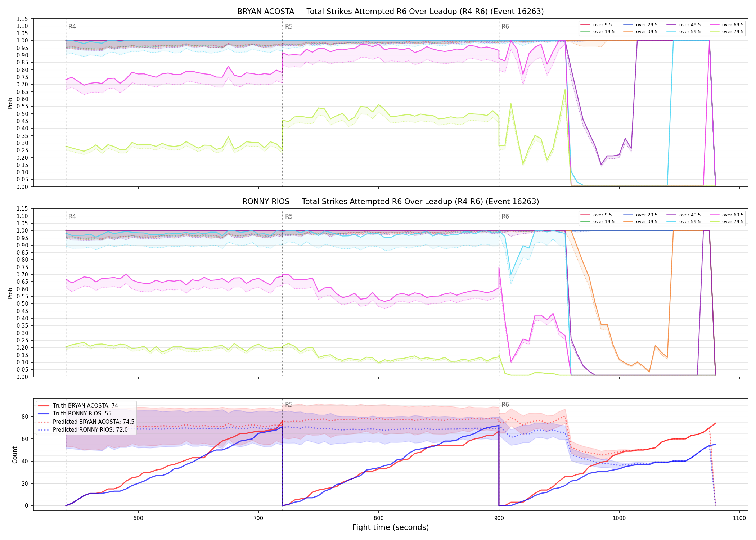
Task: Click the 'Prob' label on Ronny Rios chart
Action: (x=10, y=293)
